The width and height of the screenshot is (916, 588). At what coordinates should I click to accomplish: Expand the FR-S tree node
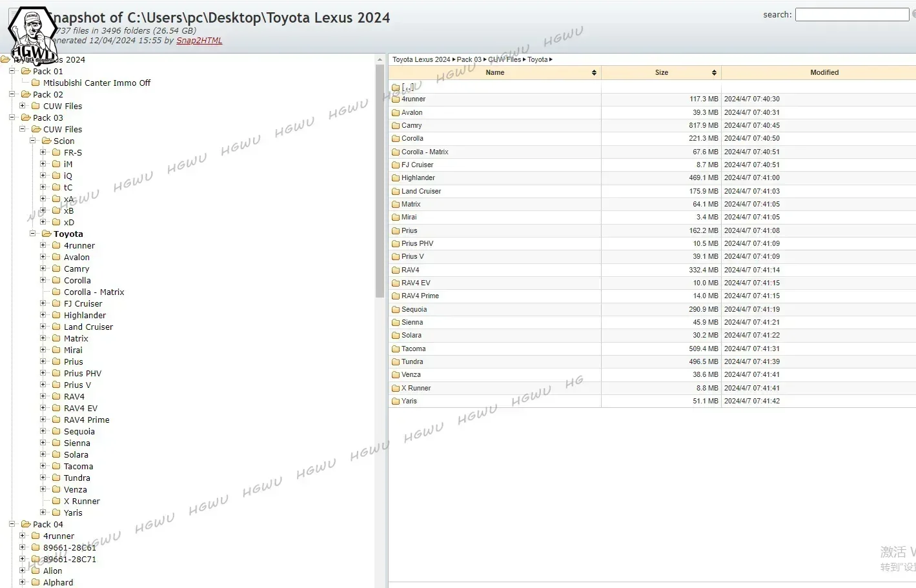pos(43,152)
